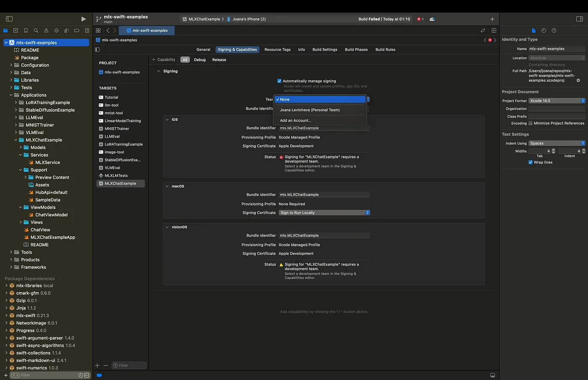Open the Bookmark navigator
This screenshot has width=588, height=380.
26,30
